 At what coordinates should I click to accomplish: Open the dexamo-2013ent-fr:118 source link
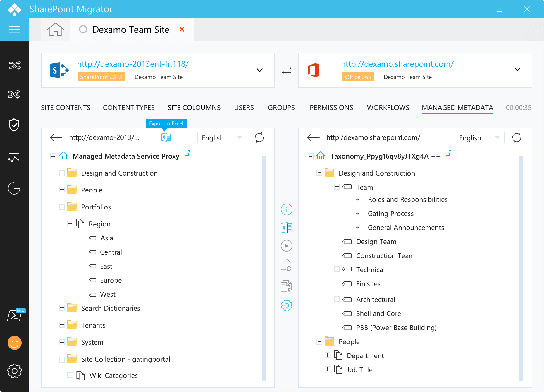[133, 64]
